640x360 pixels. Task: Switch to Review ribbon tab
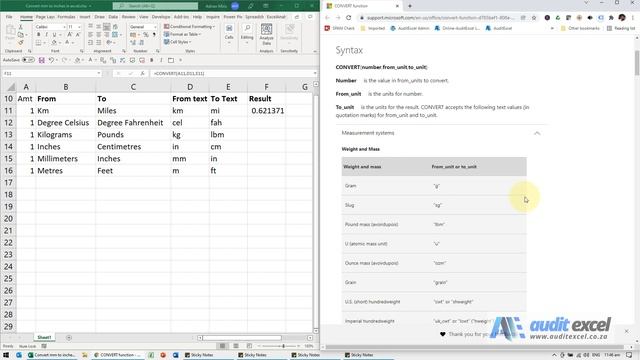coord(128,17)
